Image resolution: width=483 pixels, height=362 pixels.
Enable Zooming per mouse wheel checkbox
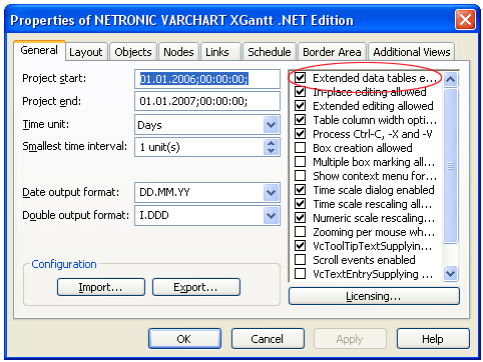pos(300,232)
